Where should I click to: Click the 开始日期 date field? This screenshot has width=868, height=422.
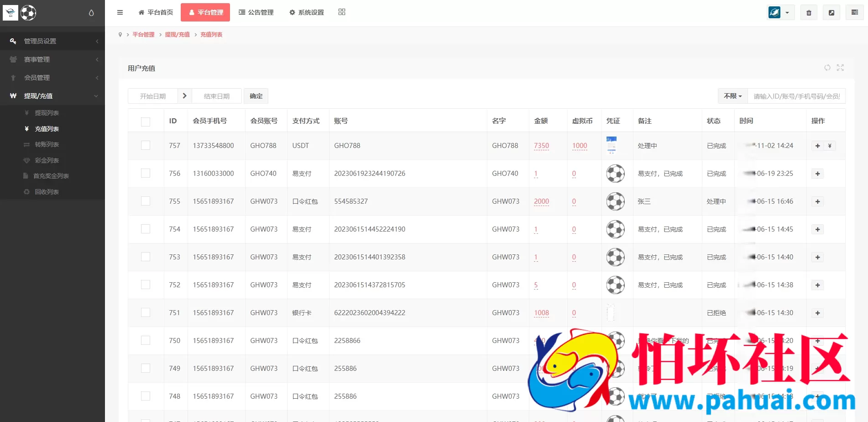(153, 96)
